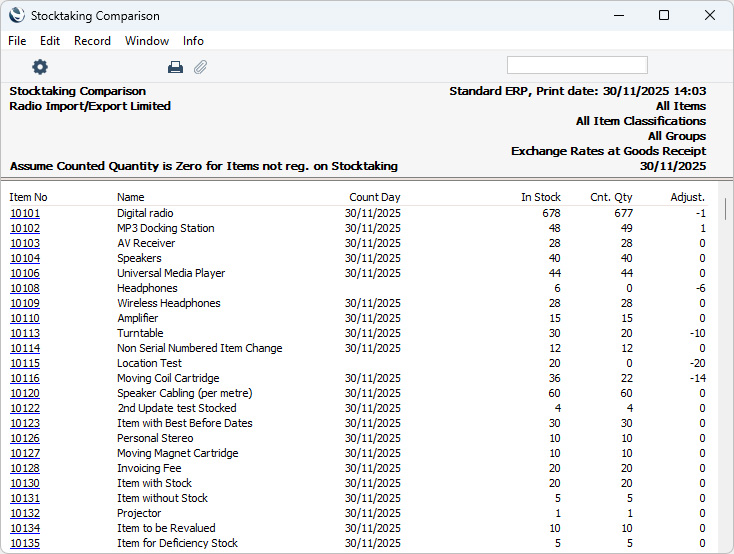Click the 'In Stock' column header

pyautogui.click(x=541, y=197)
